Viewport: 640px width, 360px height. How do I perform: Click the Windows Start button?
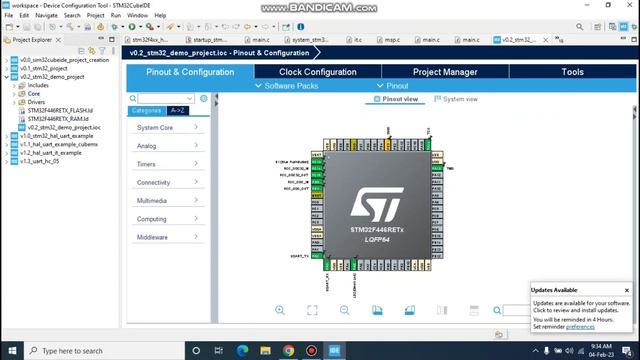[x=12, y=351]
